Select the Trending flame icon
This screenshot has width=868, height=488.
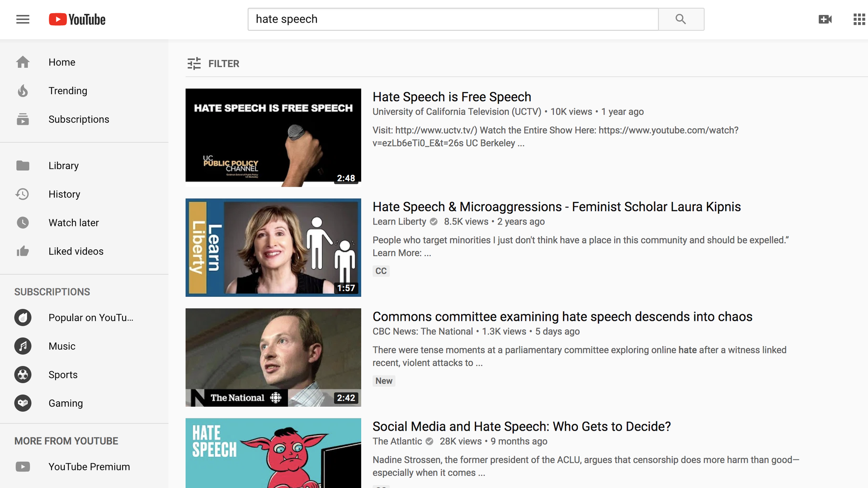(x=23, y=90)
